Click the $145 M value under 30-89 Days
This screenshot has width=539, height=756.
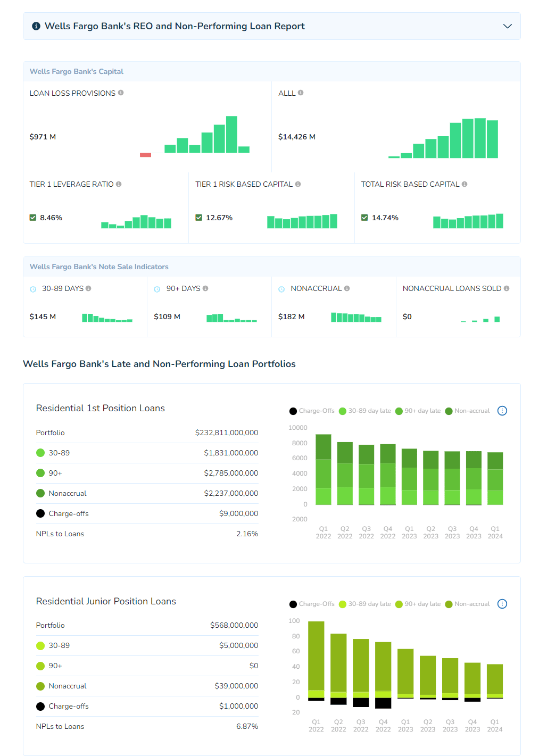pos(43,317)
